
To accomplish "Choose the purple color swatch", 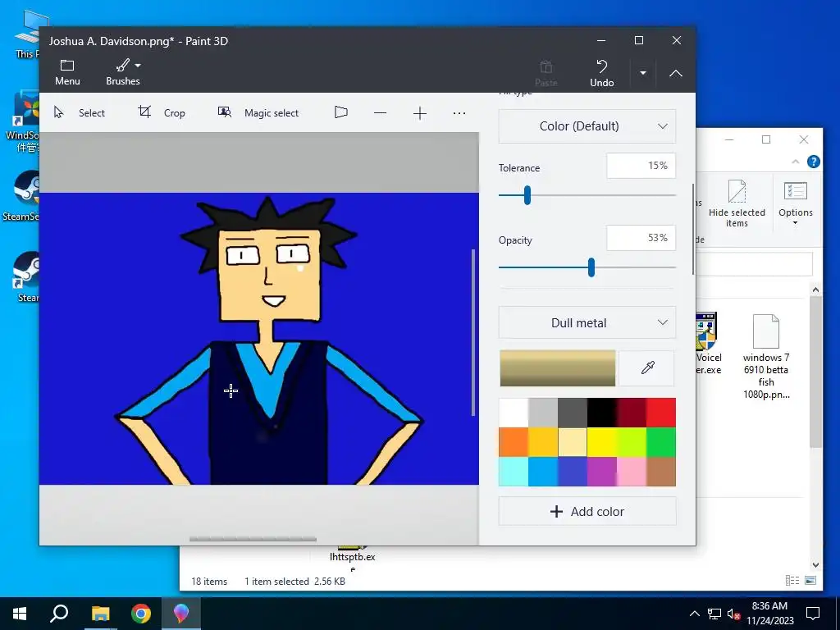I will tap(601, 472).
